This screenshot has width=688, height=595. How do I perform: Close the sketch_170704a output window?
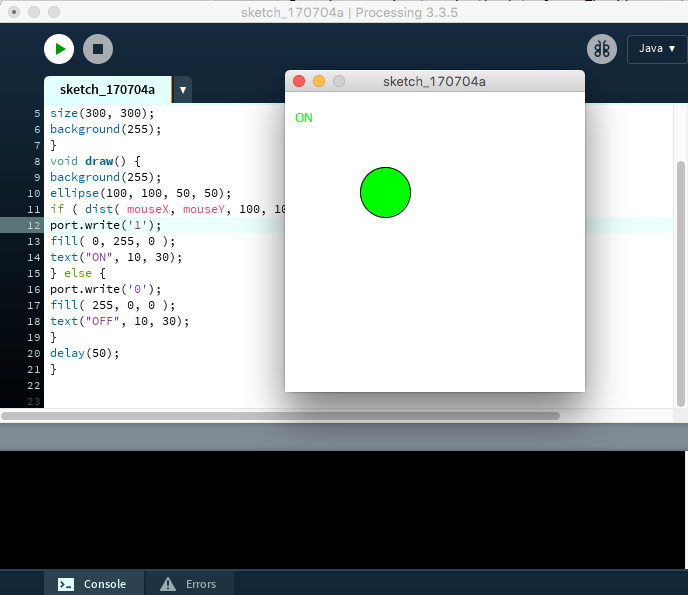coord(299,81)
